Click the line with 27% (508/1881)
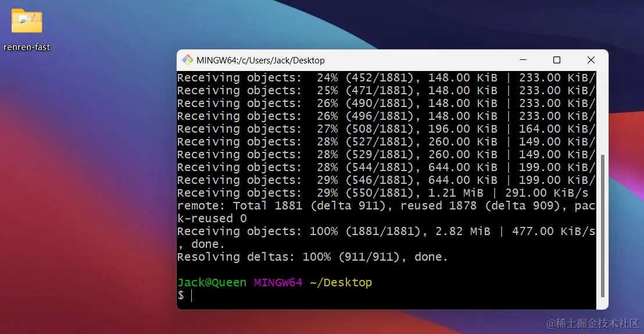Image resolution: width=644 pixels, height=334 pixels. coord(386,129)
